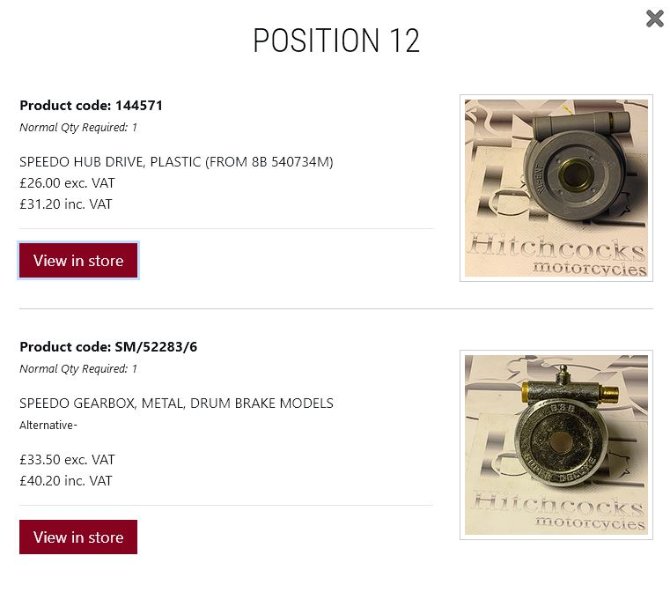Click Normal Qty Required under product 144571
Image resolution: width=670 pixels, height=600 pixels.
[x=78, y=127]
